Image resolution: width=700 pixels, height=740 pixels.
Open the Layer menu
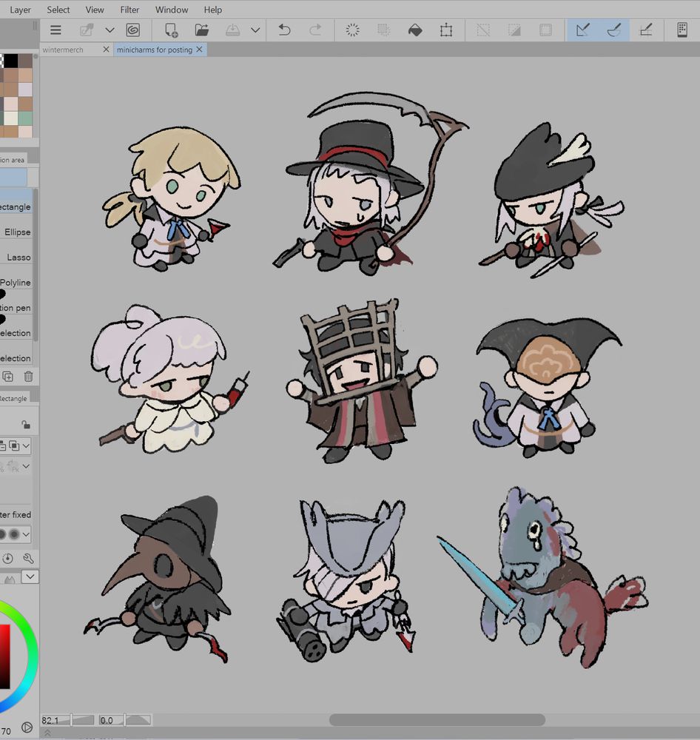coord(20,10)
